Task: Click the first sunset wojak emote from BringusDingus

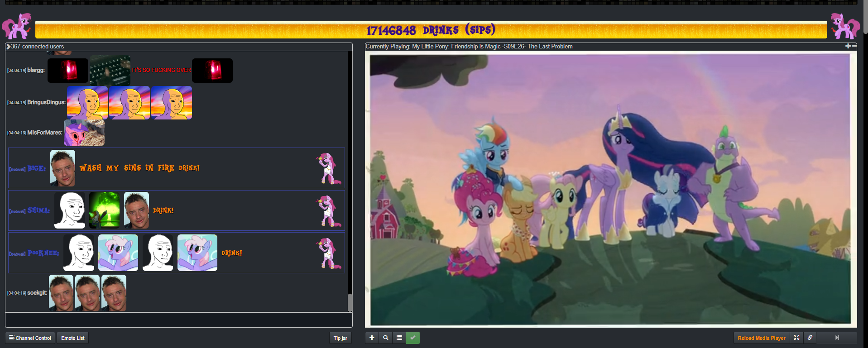Action: [87, 103]
